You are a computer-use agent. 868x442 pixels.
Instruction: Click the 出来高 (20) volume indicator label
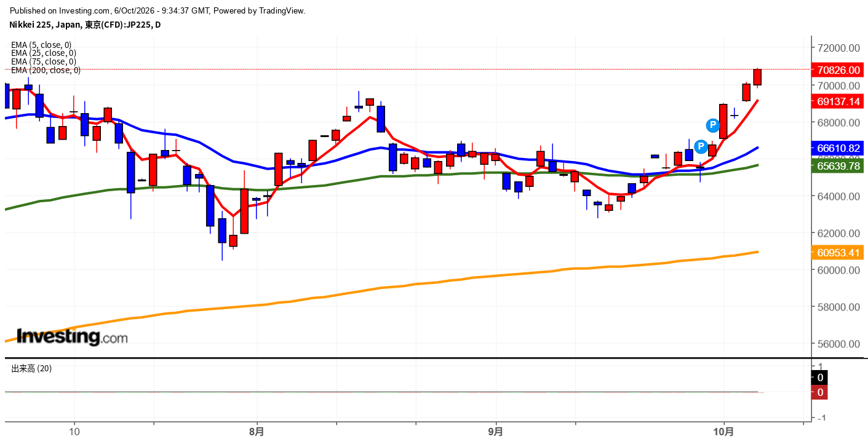[x=31, y=368]
